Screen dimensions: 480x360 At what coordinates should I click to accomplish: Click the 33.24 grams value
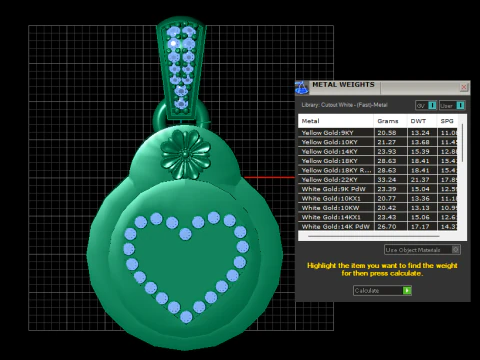(x=387, y=179)
